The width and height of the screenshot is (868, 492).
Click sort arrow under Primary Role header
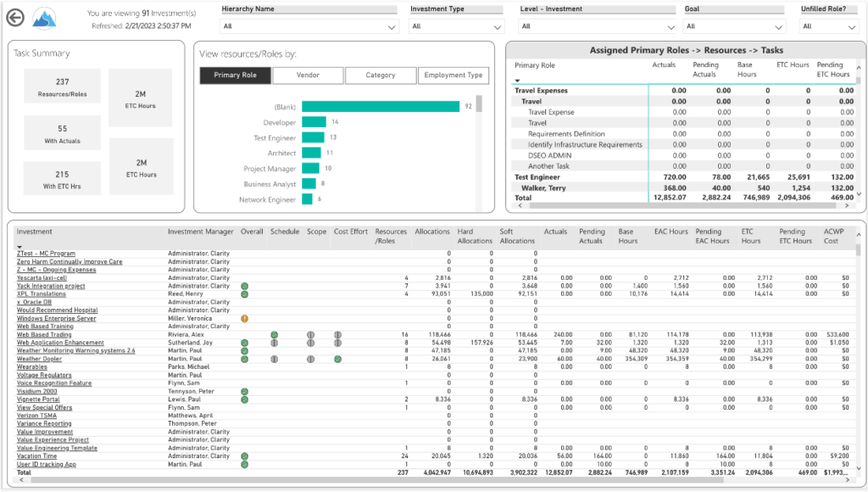518,81
